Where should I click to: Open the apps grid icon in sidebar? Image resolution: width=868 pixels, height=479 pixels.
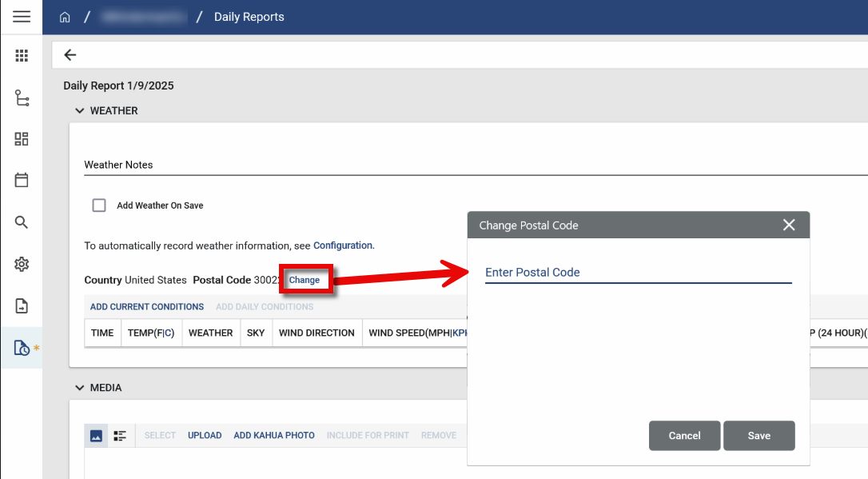[22, 55]
